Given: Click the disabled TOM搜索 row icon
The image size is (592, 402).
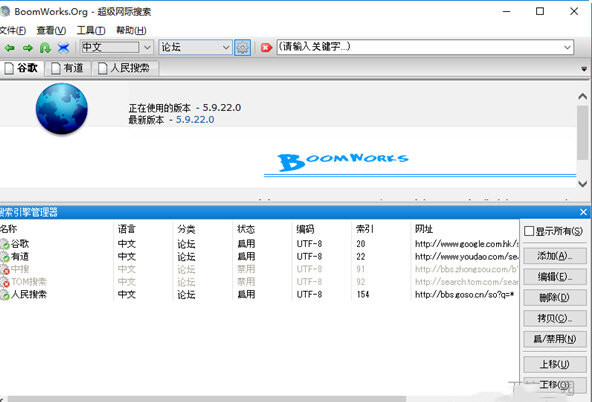Looking at the screenshot, I should coord(5,282).
